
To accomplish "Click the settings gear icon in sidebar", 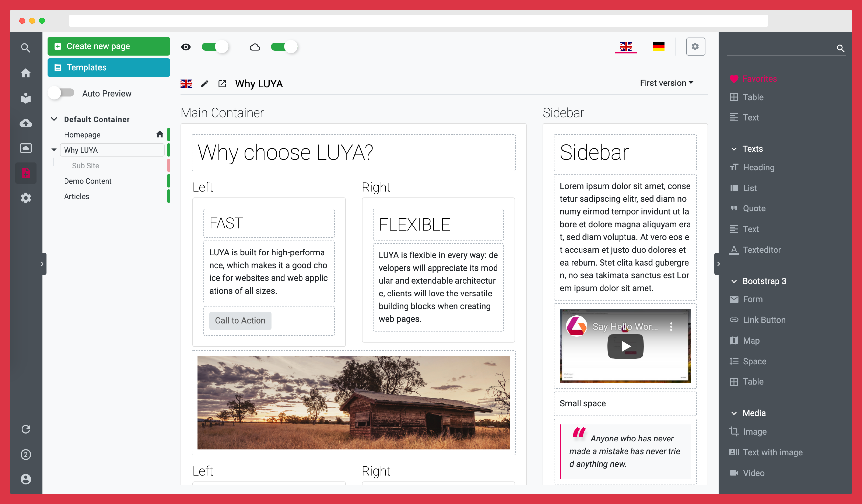I will point(26,198).
